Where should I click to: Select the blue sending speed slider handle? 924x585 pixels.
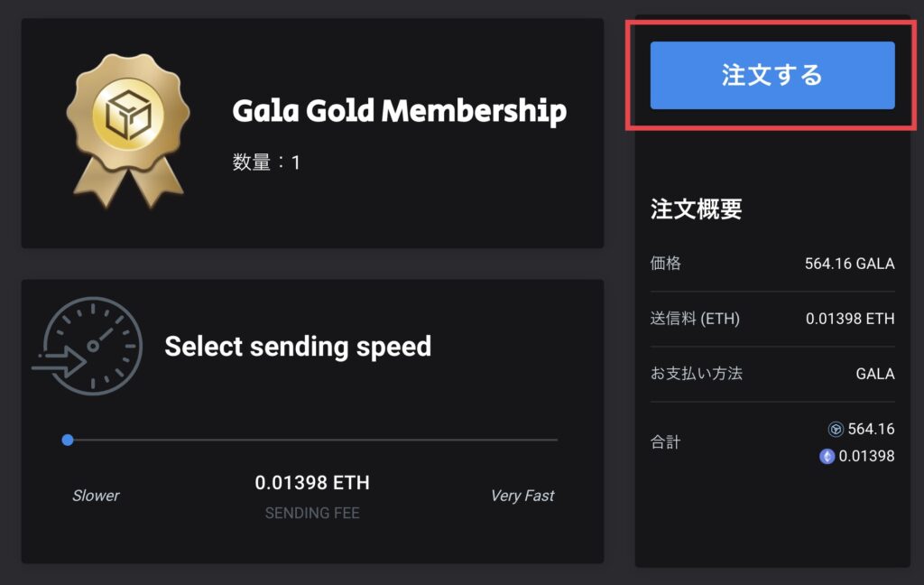tap(68, 440)
